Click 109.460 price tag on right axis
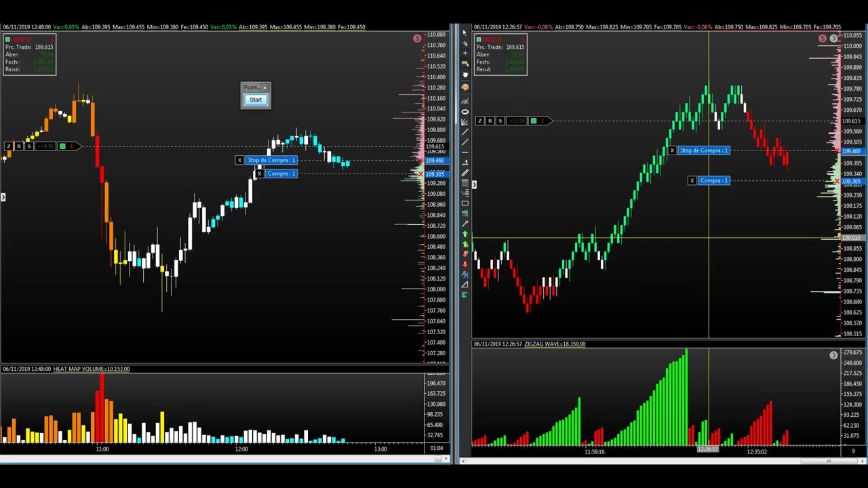 pyautogui.click(x=852, y=152)
